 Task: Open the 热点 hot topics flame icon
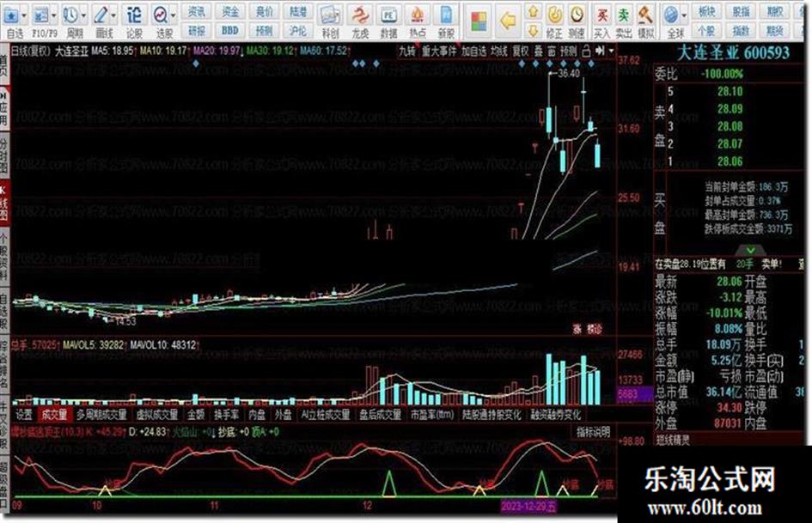click(418, 15)
